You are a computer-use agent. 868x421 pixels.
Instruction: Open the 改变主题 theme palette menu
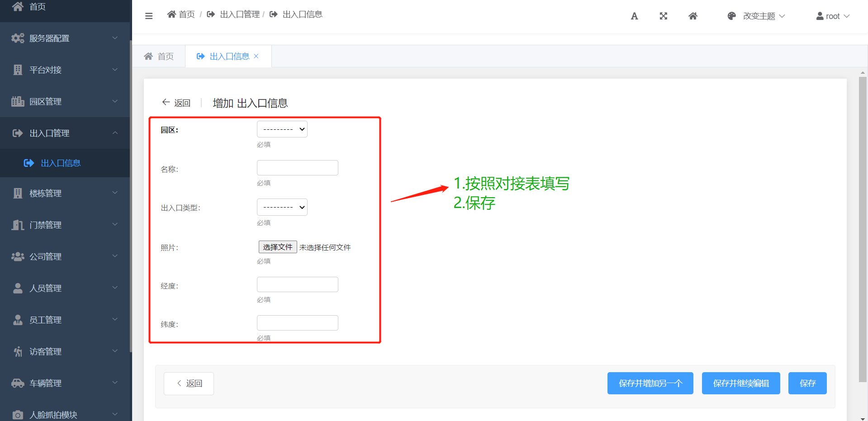(x=756, y=16)
